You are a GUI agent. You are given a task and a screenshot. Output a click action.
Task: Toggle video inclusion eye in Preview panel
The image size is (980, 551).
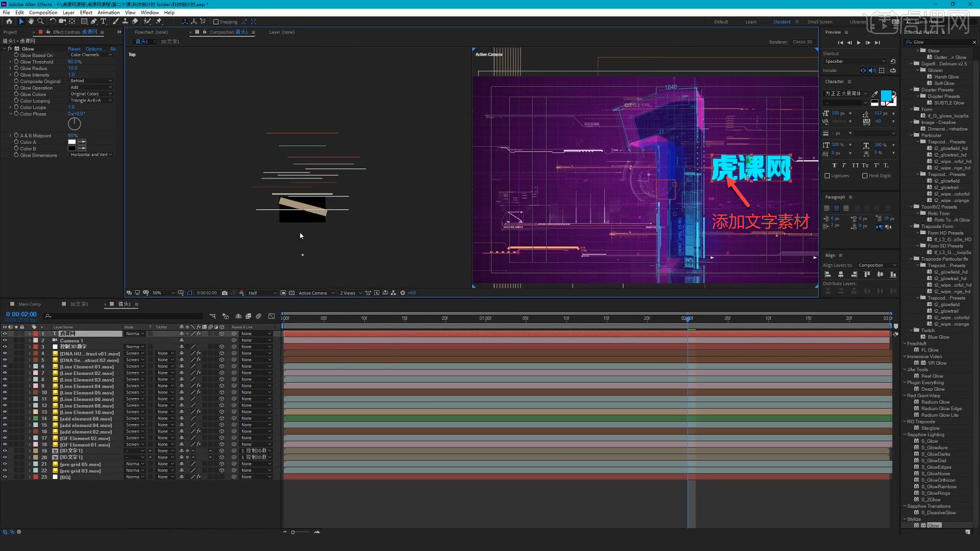863,70
